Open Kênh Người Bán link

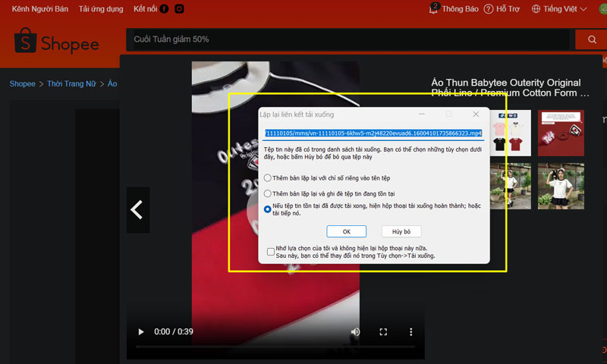coord(40,8)
